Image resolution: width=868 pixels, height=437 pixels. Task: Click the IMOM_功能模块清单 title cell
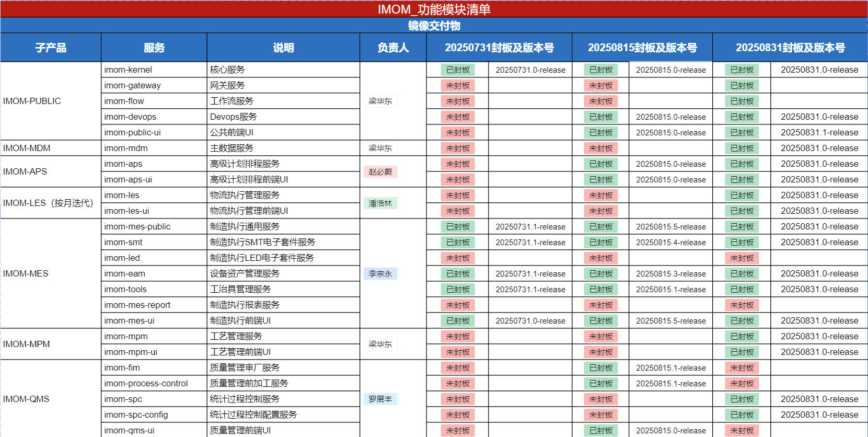434,9
